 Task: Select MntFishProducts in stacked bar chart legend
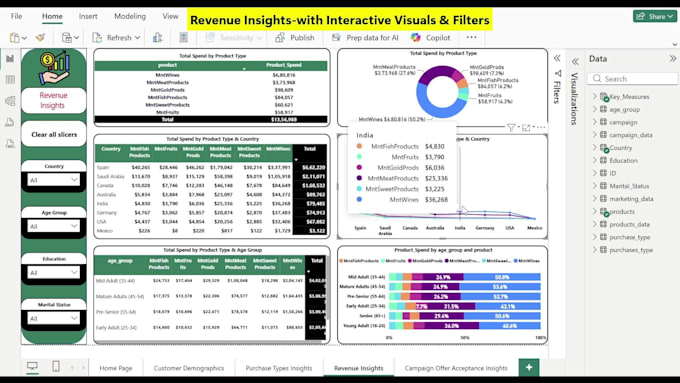click(x=359, y=261)
